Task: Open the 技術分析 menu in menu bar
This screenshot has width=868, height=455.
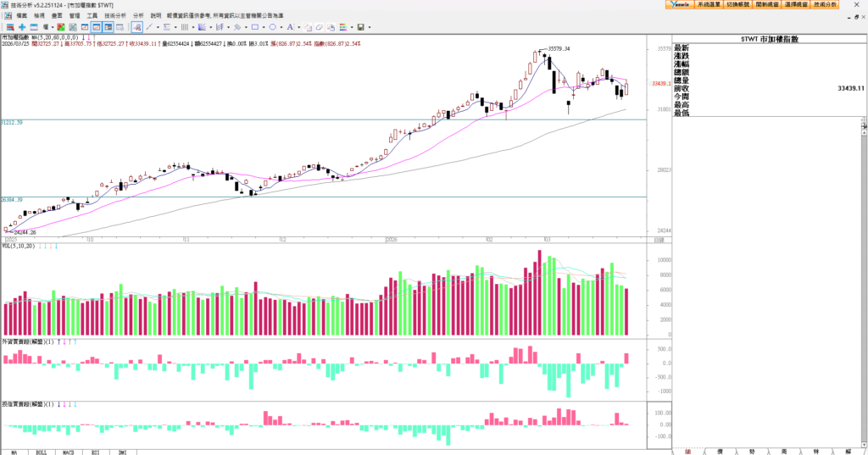Action: pos(115,15)
